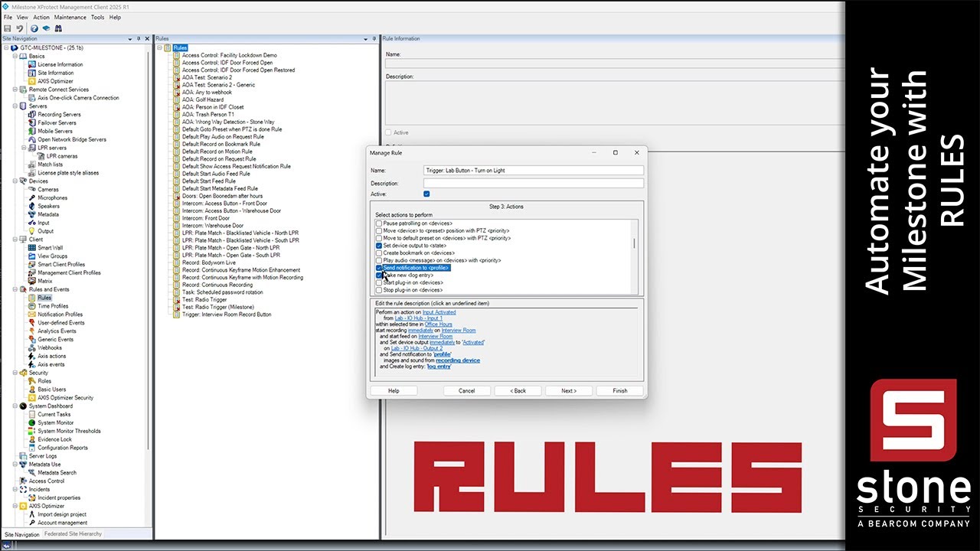Open the Tools menu
The image size is (980, 551).
coord(98,17)
